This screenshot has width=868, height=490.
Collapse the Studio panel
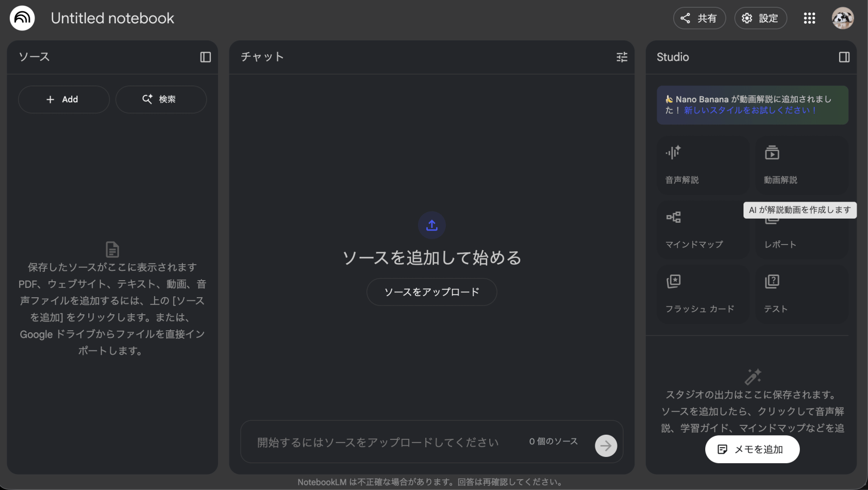[844, 57]
